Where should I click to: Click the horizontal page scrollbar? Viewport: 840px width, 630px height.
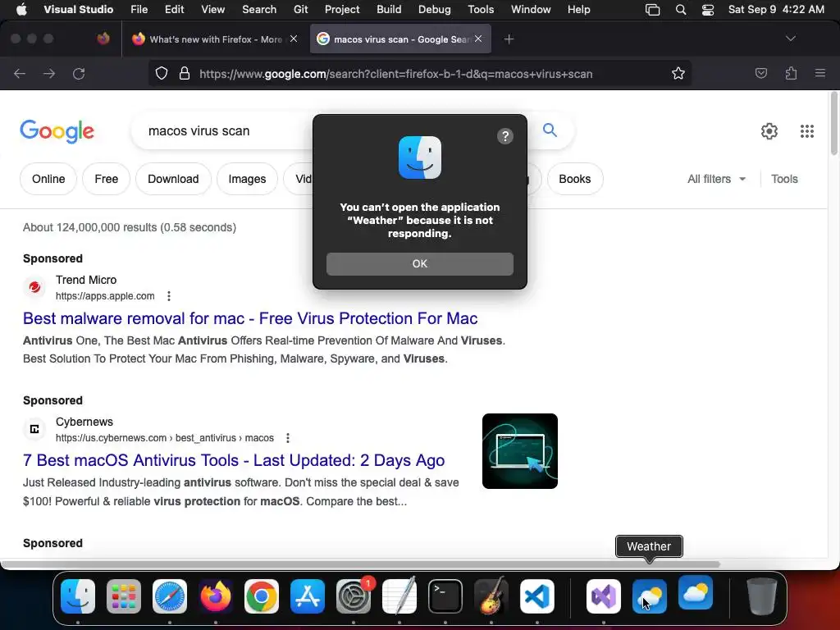[x=360, y=564]
